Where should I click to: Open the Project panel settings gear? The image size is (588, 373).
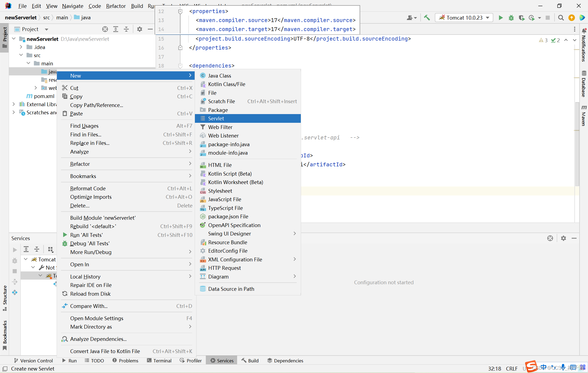[140, 29]
